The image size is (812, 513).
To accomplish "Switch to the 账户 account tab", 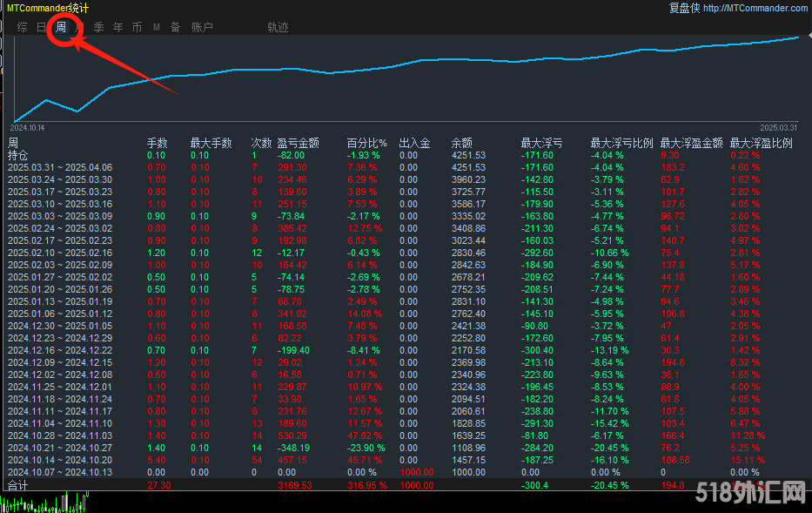I will (x=202, y=27).
